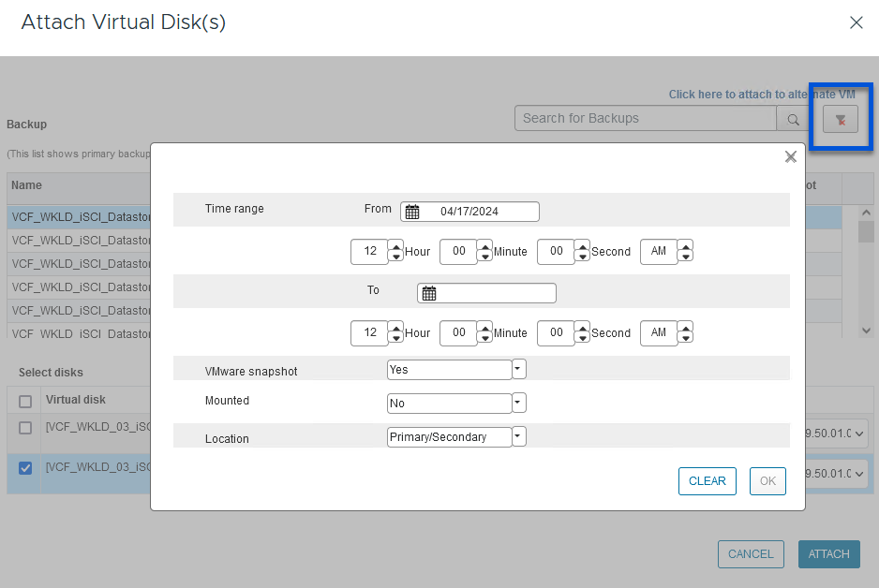Click link to attach to alternate VM

click(761, 95)
